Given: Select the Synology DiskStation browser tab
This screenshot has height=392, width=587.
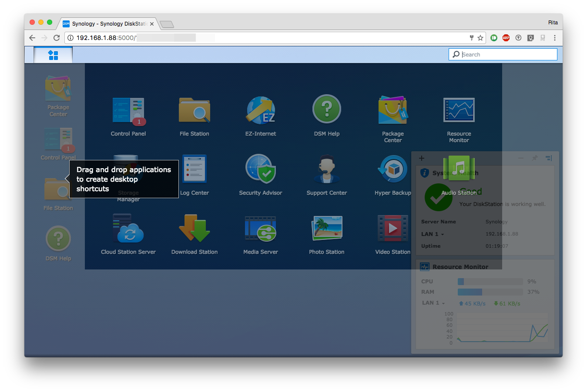Looking at the screenshot, I should [107, 24].
